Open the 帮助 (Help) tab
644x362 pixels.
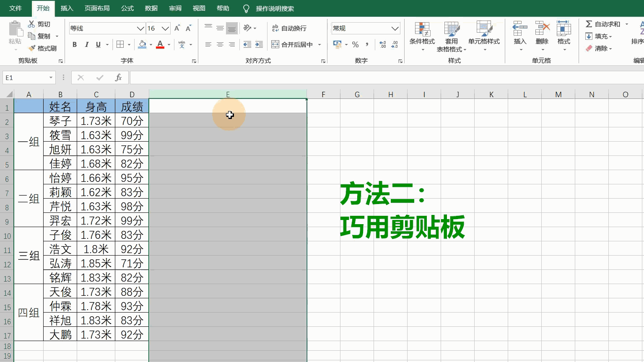tap(223, 8)
